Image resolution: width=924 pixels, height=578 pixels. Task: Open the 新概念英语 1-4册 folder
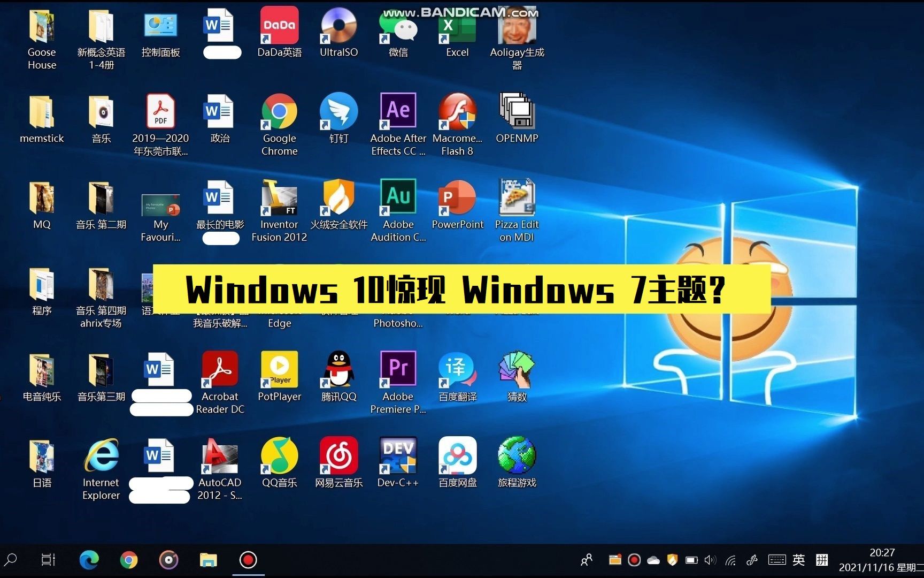click(101, 39)
